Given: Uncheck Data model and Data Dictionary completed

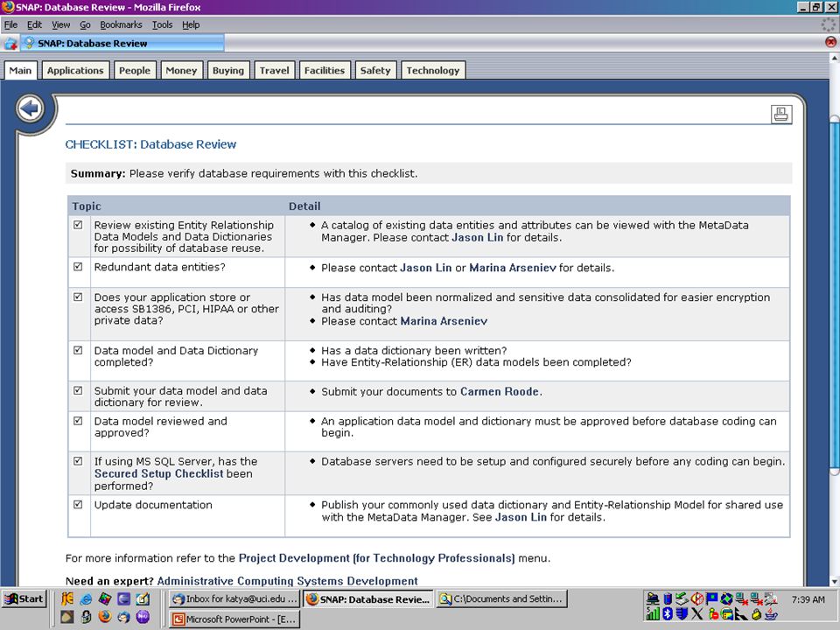Looking at the screenshot, I should point(78,350).
